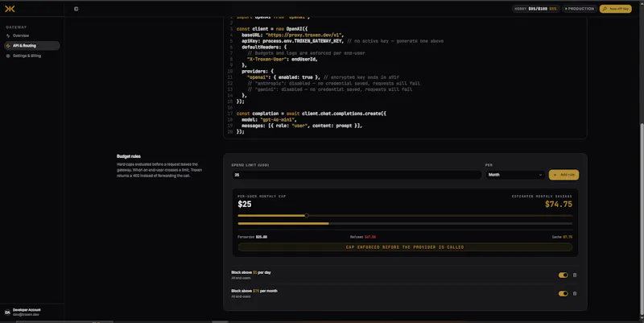
Task: Click the New API Key button
Action: pos(615,9)
